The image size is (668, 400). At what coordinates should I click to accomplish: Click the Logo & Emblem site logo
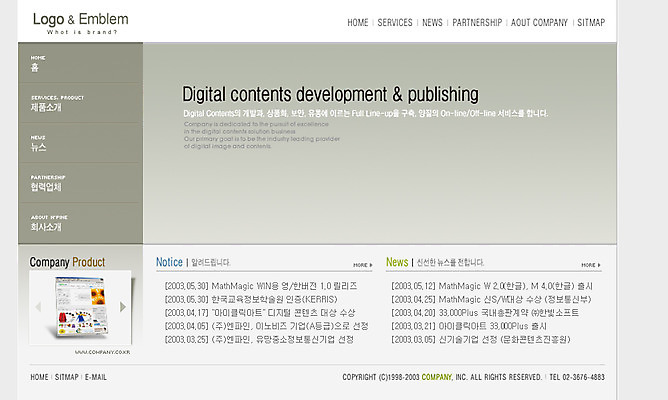click(80, 23)
